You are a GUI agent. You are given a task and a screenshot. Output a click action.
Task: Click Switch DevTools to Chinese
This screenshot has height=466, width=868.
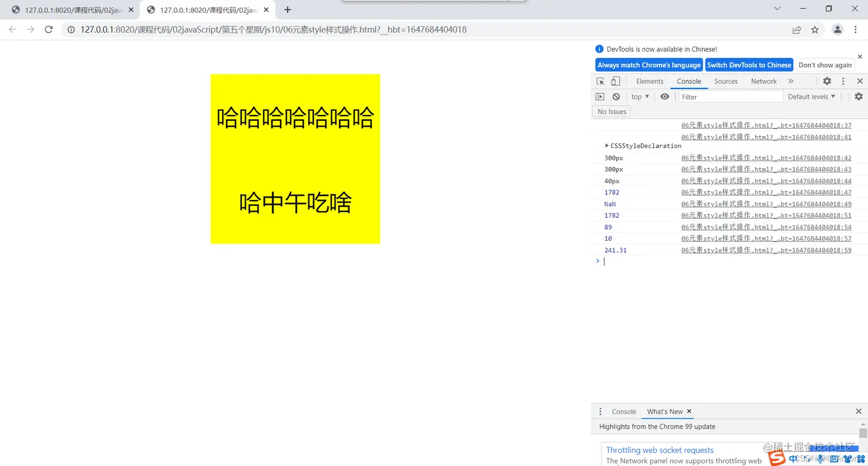(749, 65)
